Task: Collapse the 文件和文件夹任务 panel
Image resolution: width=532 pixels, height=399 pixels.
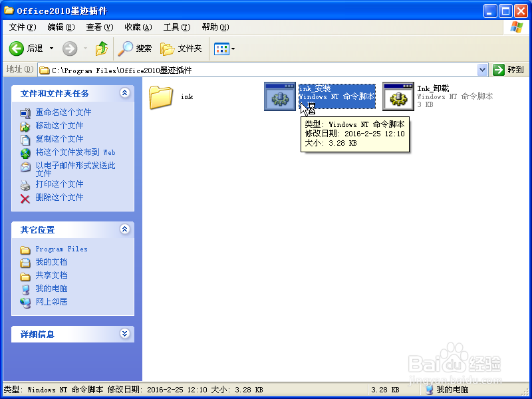Action: click(124, 94)
